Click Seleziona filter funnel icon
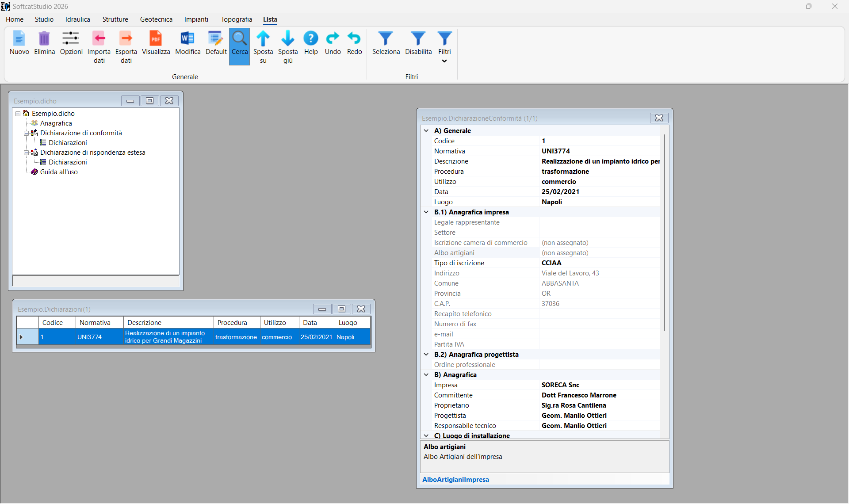 (x=386, y=38)
